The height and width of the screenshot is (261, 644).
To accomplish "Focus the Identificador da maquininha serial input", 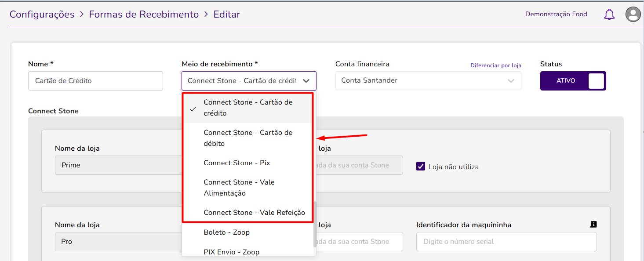I will point(506,242).
